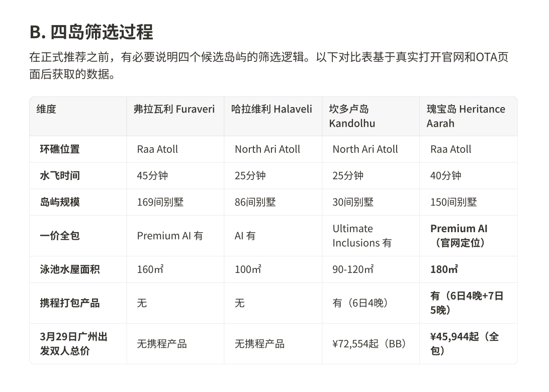Select the "¥45,944起（全包）" price cell

[x=464, y=344]
